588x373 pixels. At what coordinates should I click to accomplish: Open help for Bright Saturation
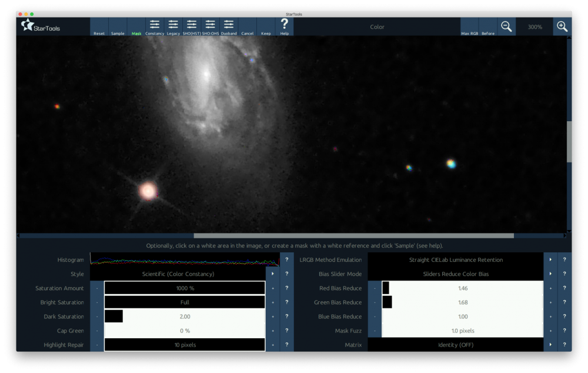coord(287,302)
